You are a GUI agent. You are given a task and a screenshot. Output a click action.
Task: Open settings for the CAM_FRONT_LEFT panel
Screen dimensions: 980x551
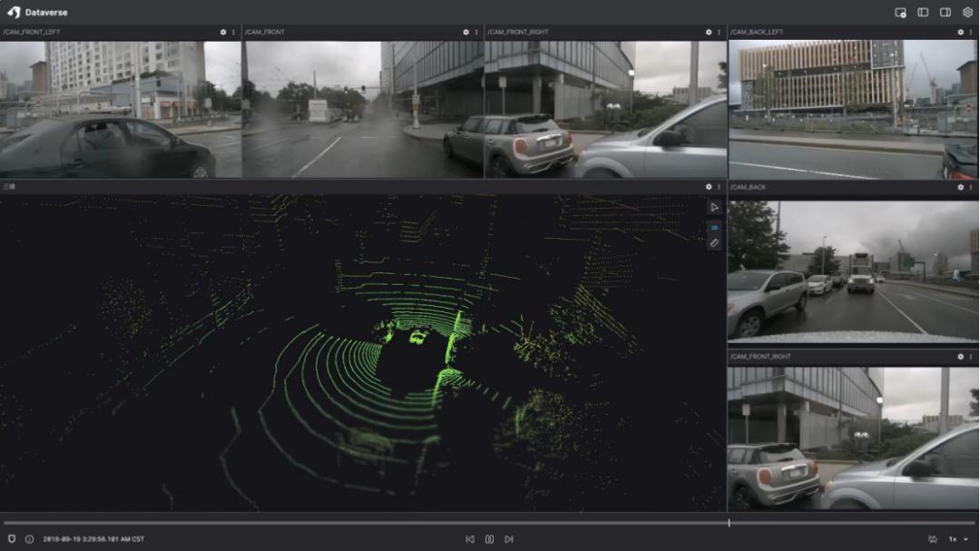223,33
